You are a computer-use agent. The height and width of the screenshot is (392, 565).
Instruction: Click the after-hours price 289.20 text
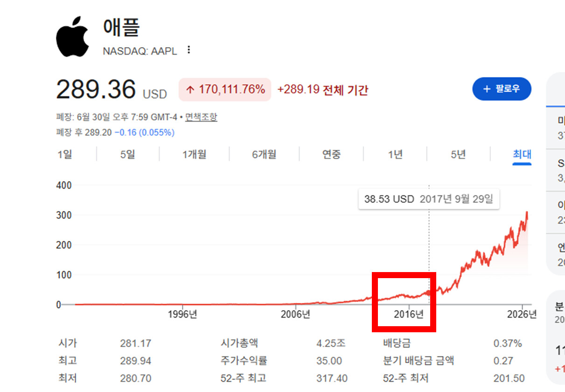tap(98, 133)
